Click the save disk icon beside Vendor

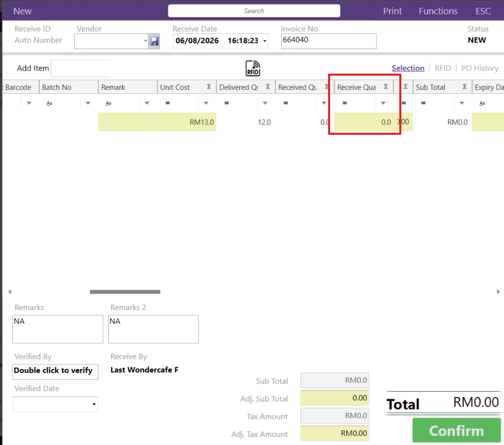tap(154, 41)
